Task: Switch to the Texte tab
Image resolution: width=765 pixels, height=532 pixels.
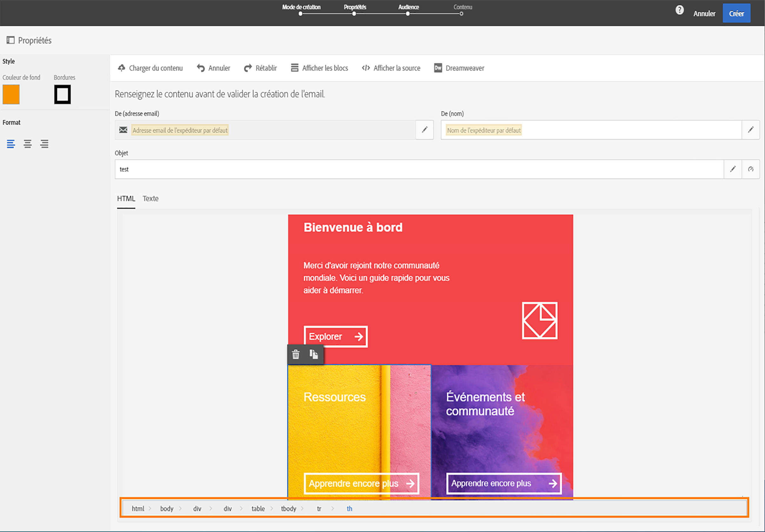Action: [x=150, y=199]
